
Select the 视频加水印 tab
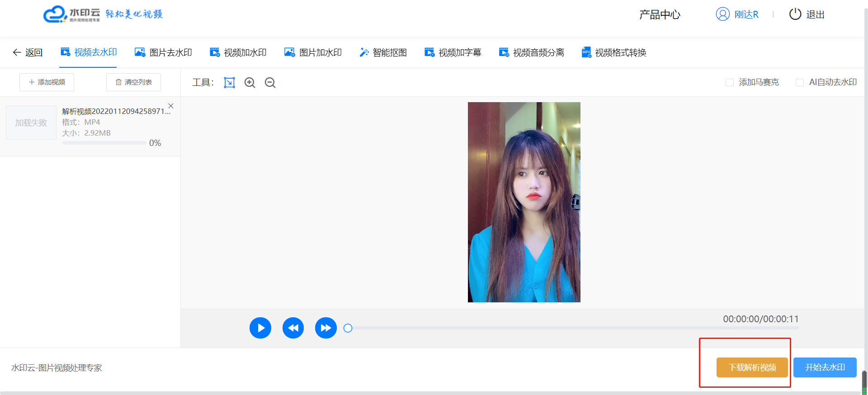tap(238, 52)
